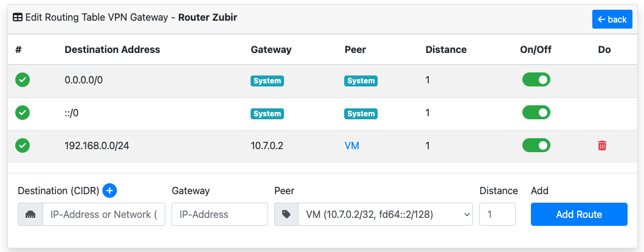Turn off the 192.168.0.0/24 route switch

pyautogui.click(x=536, y=145)
